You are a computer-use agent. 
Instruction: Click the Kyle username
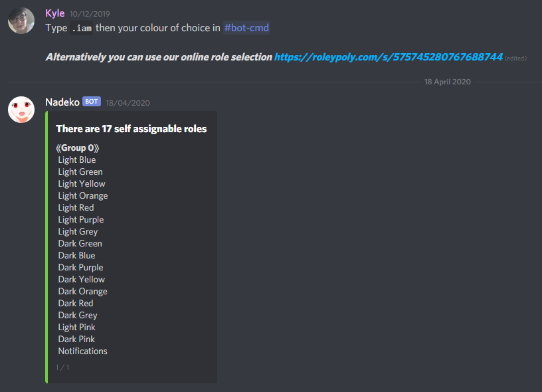coord(55,13)
